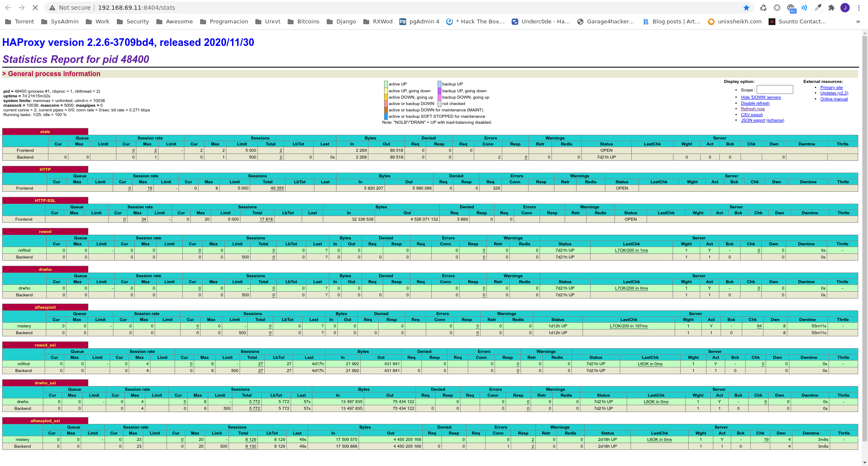This screenshot has width=868, height=466.
Task: Click the globe translation extension icon
Action: (791, 8)
